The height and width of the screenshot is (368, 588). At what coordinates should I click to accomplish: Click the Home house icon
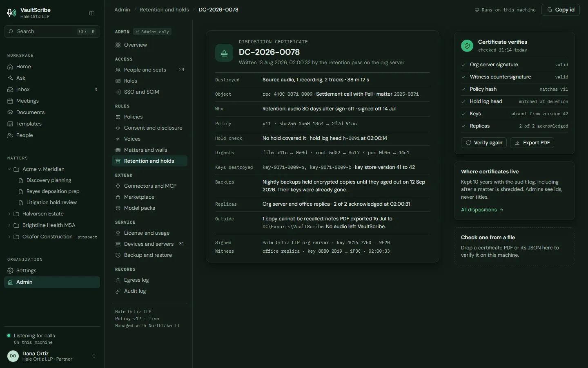(10, 67)
